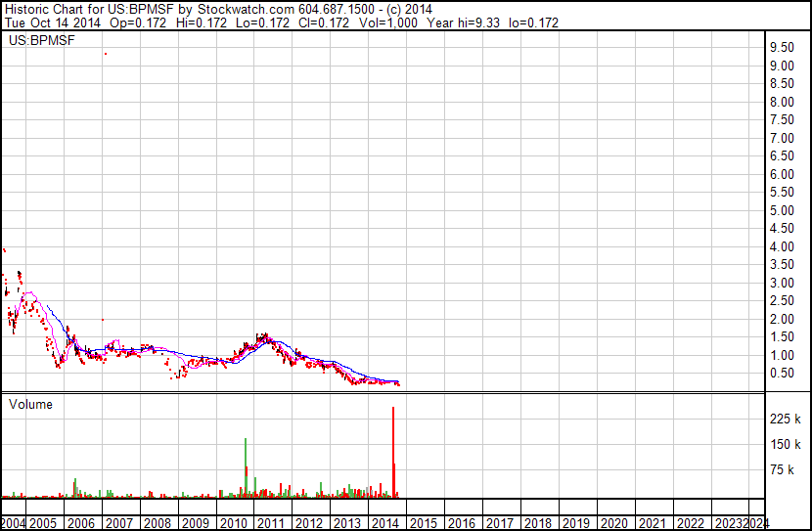Click the isolated red price dot near 9.33
This screenshot has height=531, width=812.
(106, 54)
